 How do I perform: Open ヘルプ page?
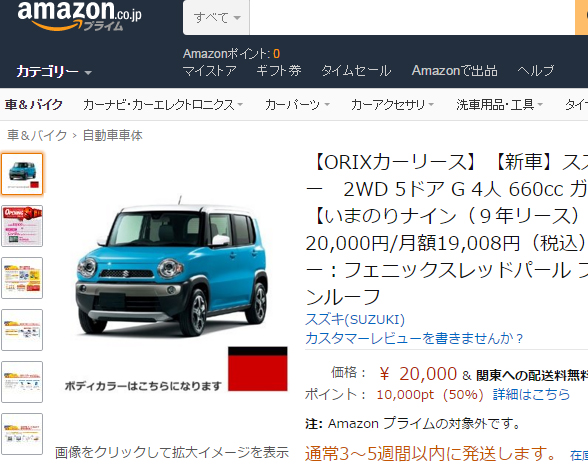coord(536,70)
